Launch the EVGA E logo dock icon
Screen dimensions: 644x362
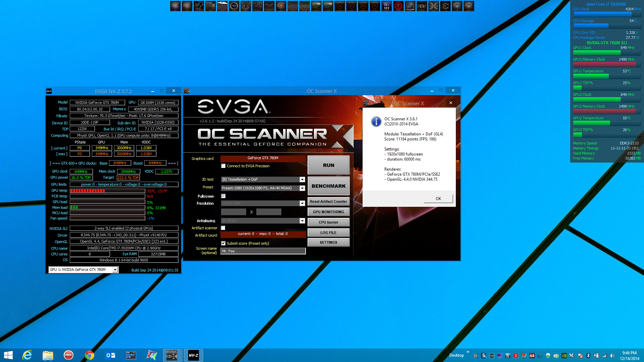(445, 6)
